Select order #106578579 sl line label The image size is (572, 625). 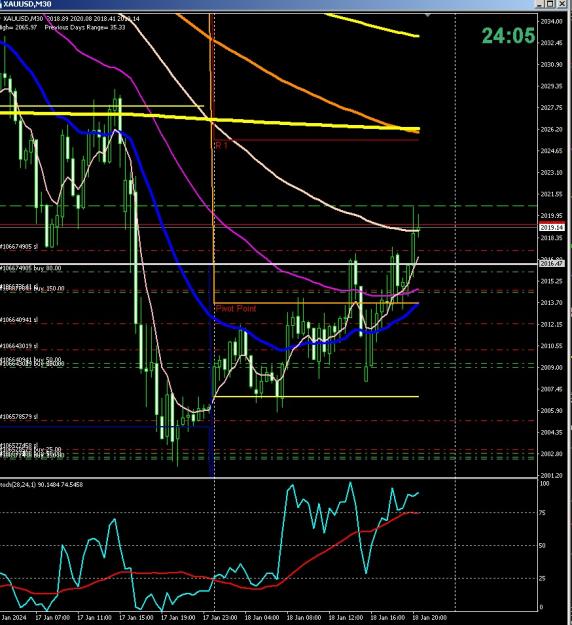pyautogui.click(x=19, y=417)
